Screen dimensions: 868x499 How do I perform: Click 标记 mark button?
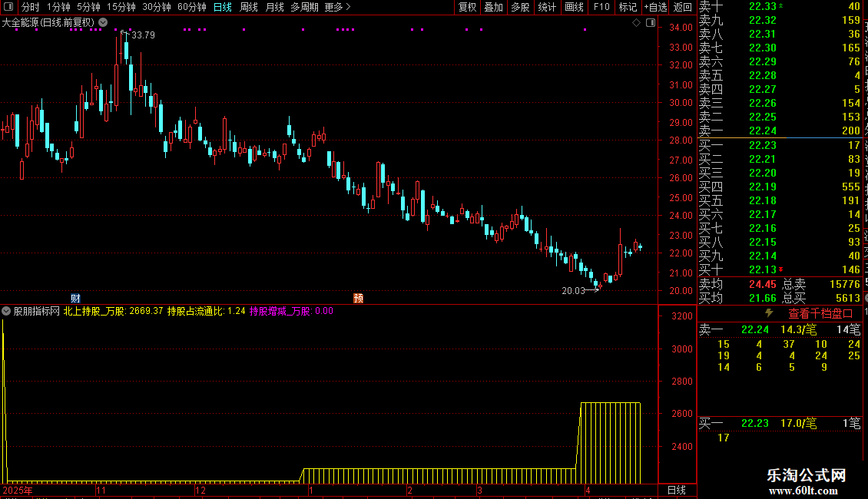pos(628,7)
